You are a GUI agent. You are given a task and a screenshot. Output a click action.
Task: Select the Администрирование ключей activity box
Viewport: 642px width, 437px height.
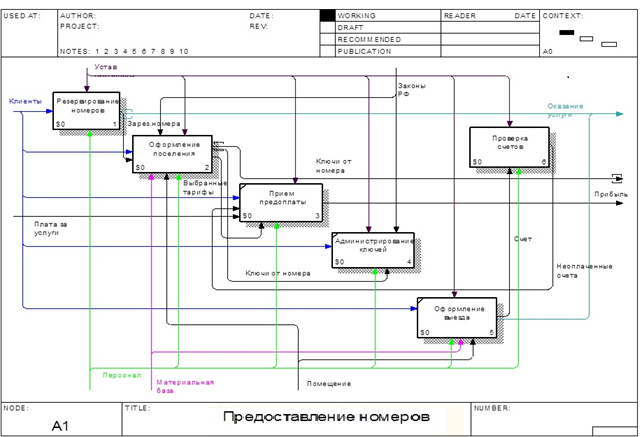(x=373, y=250)
